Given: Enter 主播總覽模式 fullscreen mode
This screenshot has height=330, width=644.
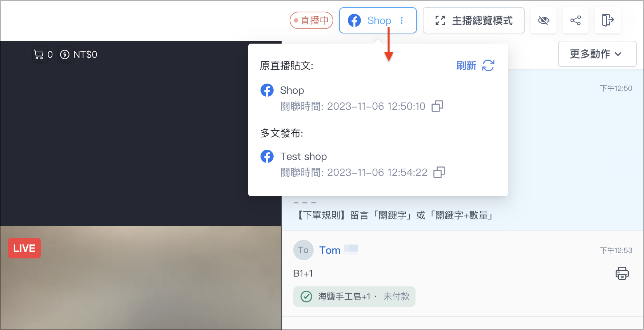Looking at the screenshot, I should point(473,20).
